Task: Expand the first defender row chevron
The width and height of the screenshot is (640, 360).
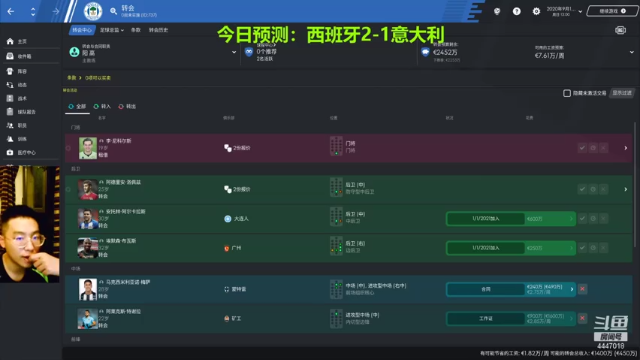Action: click(x=626, y=189)
